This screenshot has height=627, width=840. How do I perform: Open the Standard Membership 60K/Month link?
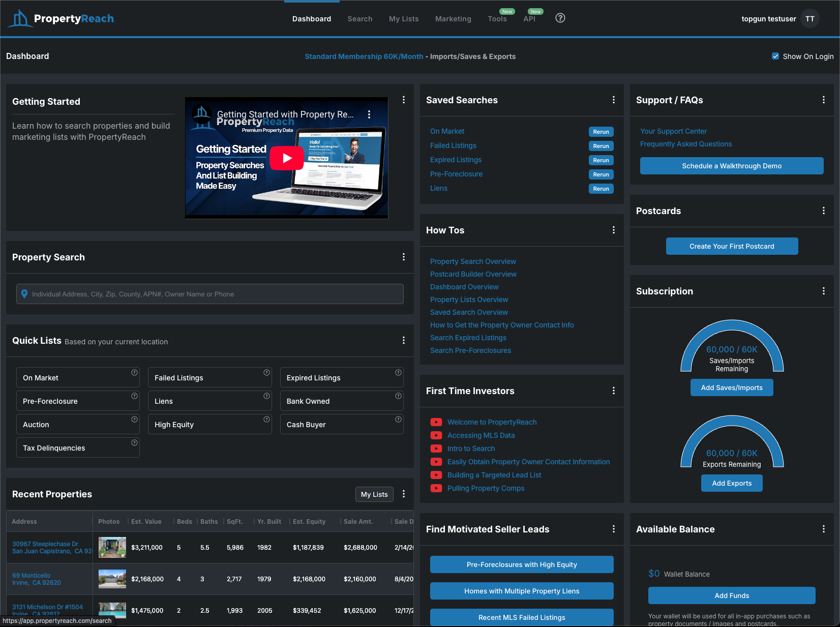point(364,56)
